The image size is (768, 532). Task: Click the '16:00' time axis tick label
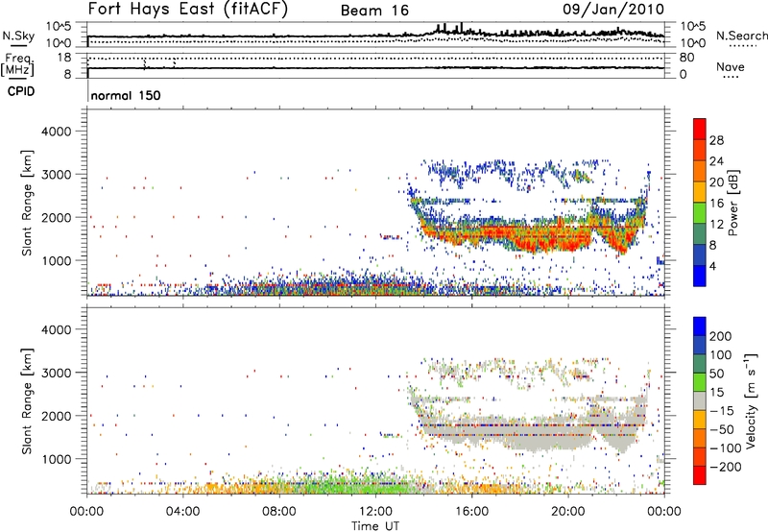point(471,512)
